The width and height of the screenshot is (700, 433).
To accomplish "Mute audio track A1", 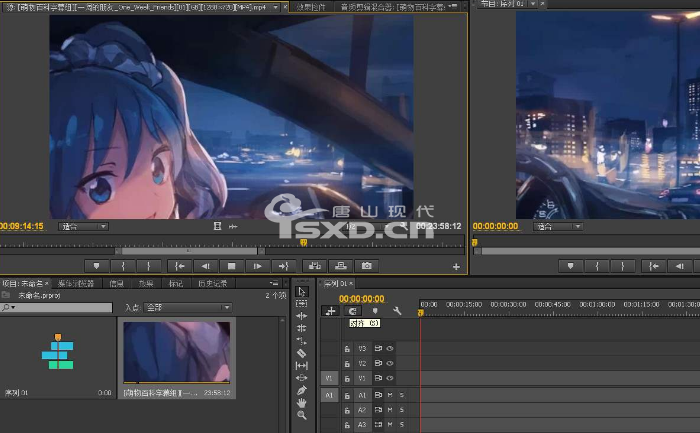I will 390,395.
